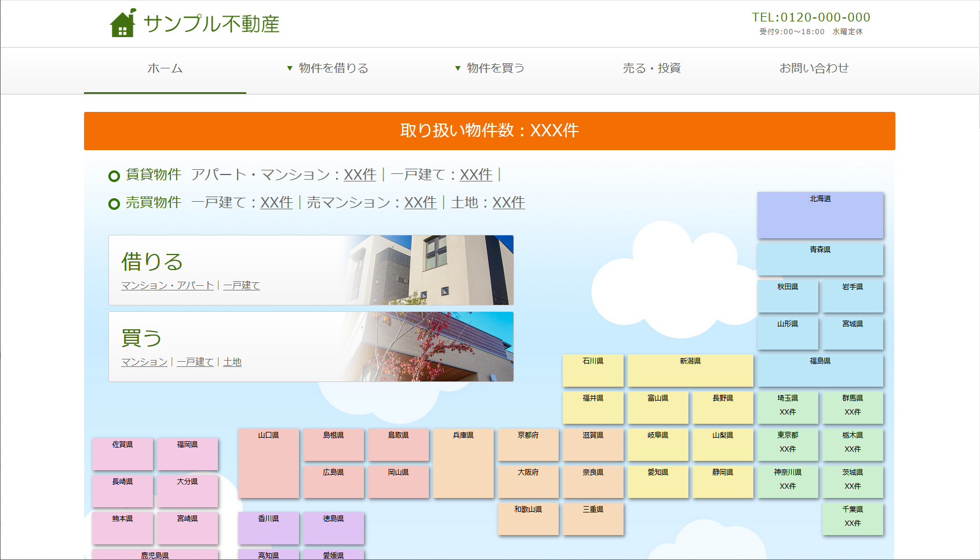The height and width of the screenshot is (560, 980).
Task: Select 広島県 tile
Action: [x=333, y=482]
